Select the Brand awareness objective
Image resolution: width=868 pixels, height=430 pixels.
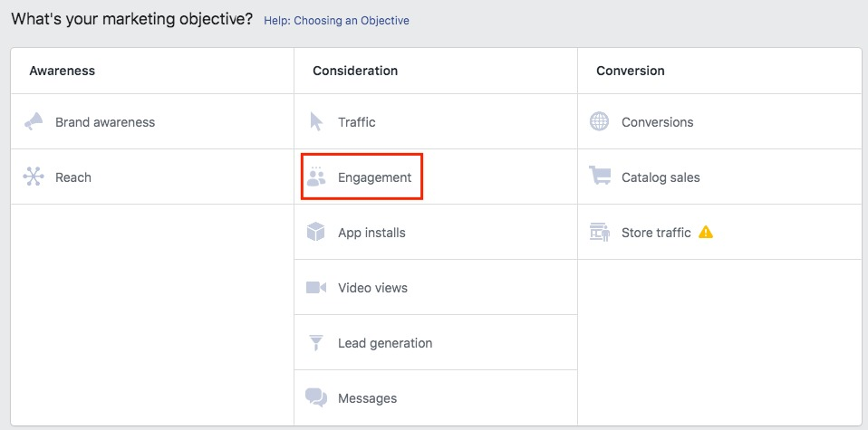click(105, 122)
